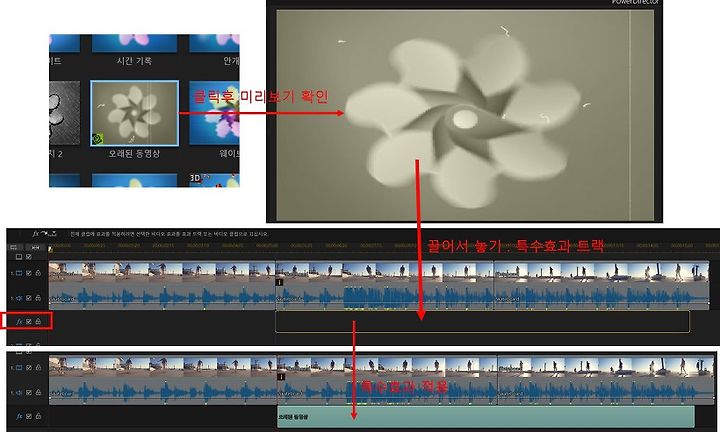Click clip marker in the empty-effect-track timeline
The image size is (720, 432).
click(x=279, y=282)
